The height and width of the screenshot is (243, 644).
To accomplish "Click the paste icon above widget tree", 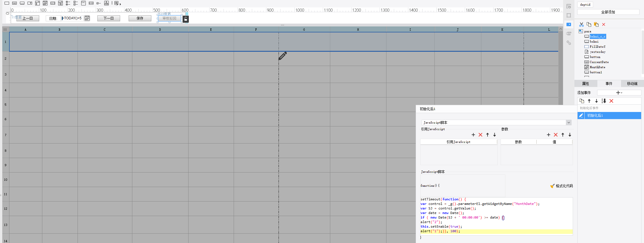I will (596, 24).
